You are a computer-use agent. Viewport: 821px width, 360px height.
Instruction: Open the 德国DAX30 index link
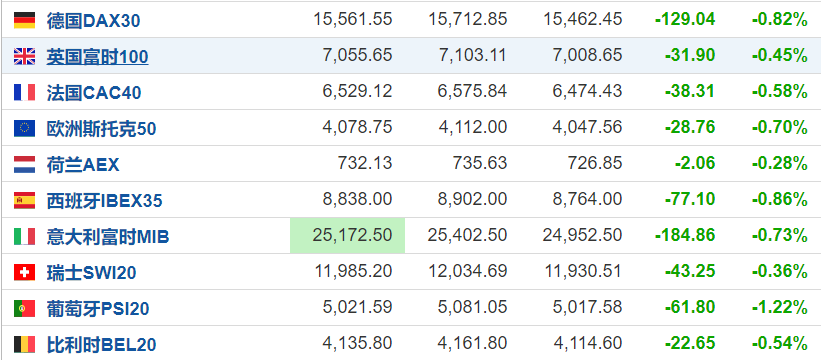(93, 21)
